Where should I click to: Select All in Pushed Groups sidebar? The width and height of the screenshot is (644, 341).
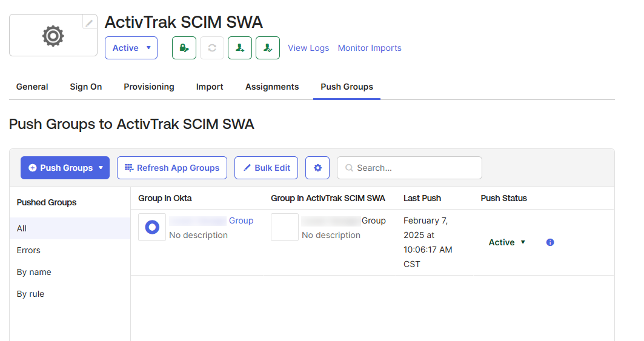tap(70, 228)
